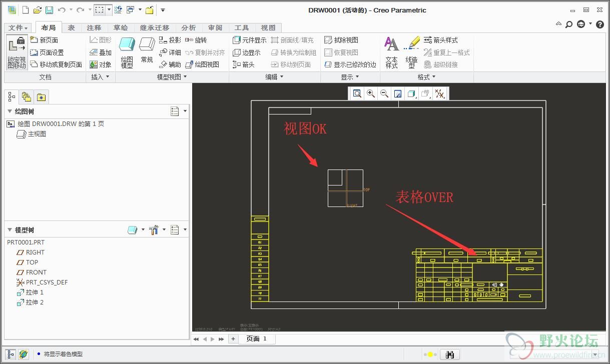Switch to the 视图 tab
This screenshot has width=610, height=364.
coord(268,28)
